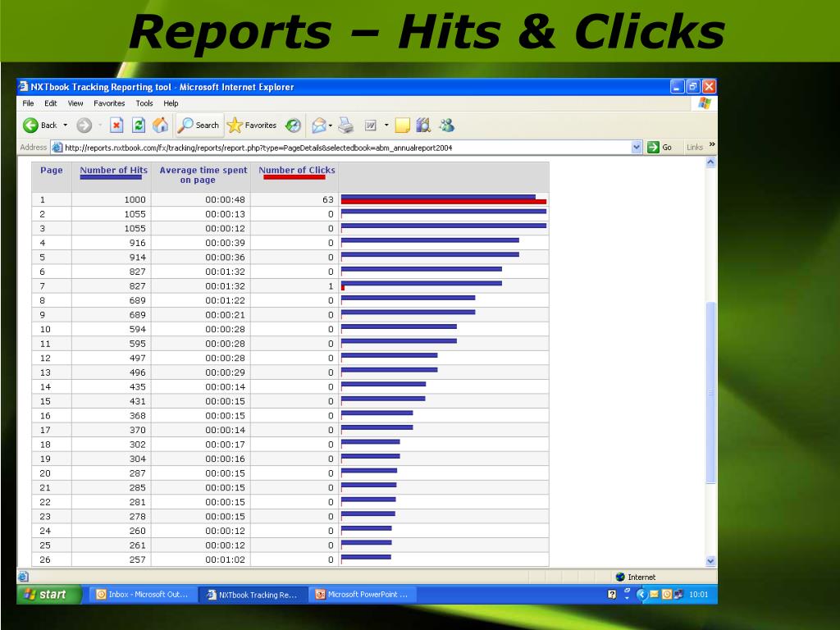The image size is (840, 630).
Task: Click the page icon in status bar
Action: pos(23,577)
